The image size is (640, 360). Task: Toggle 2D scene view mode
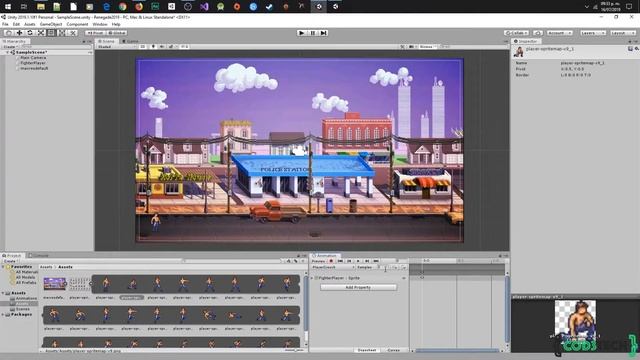point(143,47)
